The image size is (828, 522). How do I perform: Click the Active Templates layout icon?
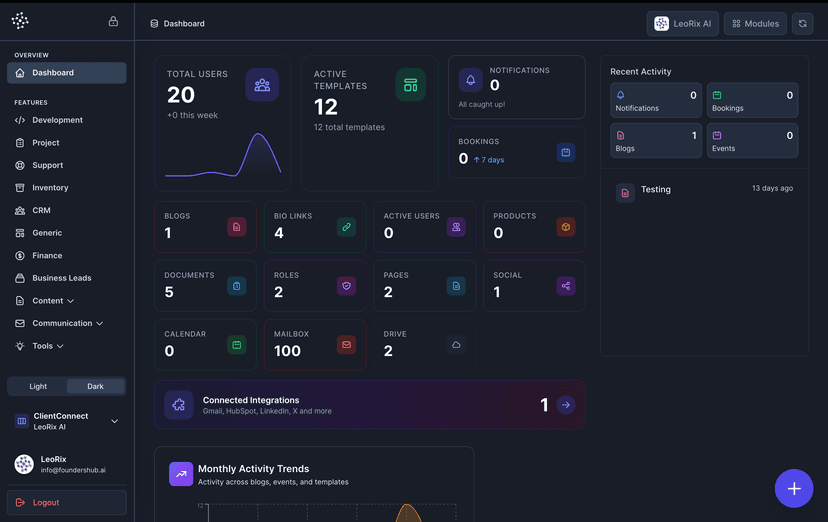[410, 85]
